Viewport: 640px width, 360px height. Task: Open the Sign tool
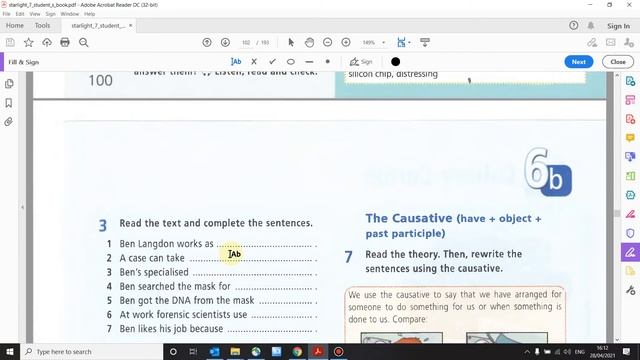click(x=361, y=62)
